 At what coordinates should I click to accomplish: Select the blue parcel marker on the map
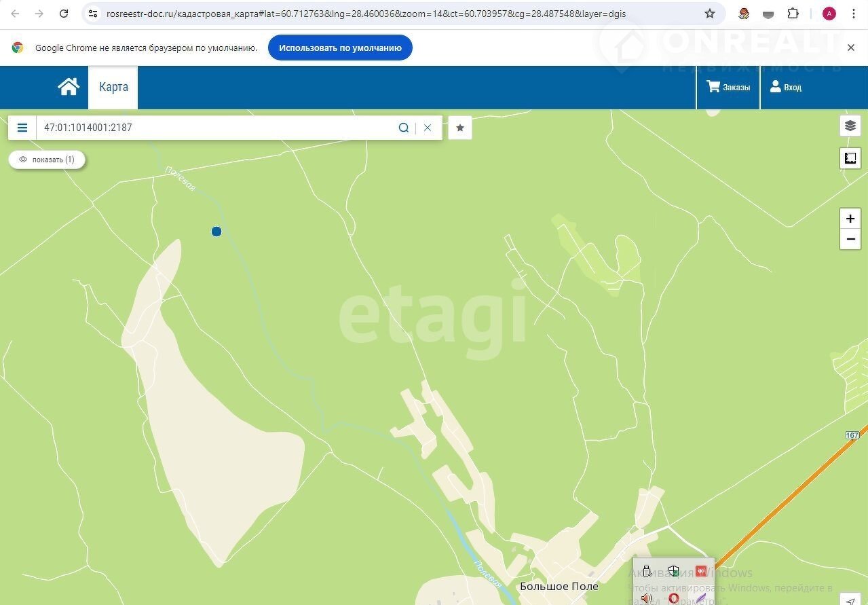point(216,232)
